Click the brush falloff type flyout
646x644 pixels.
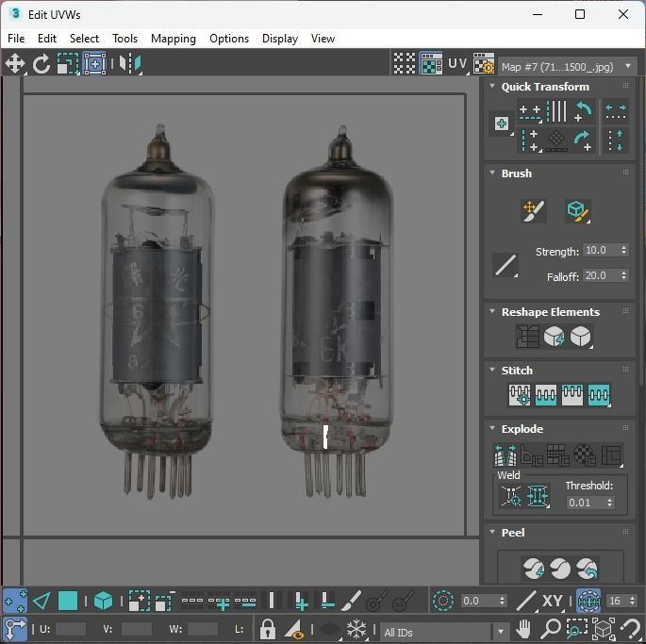coord(505,265)
